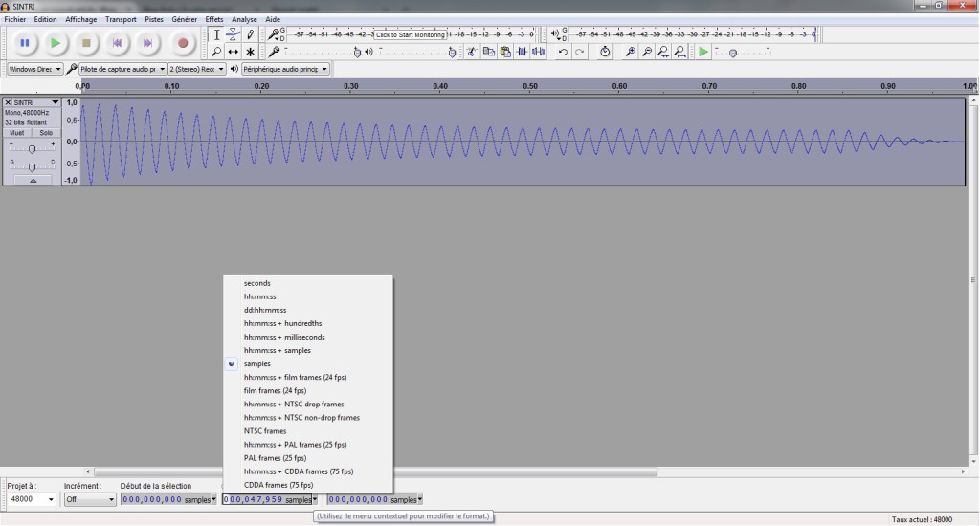
Task: Click the recording meter microphone icon
Action: [273, 34]
